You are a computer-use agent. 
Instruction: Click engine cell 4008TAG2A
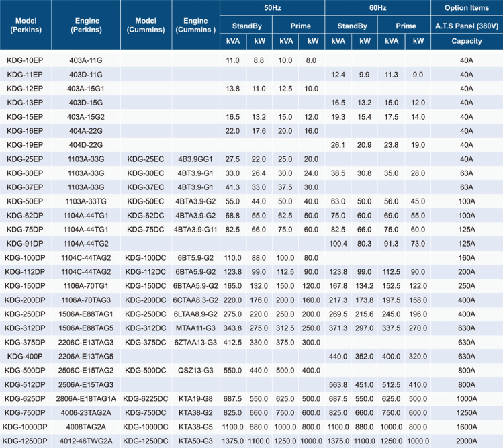point(86,427)
